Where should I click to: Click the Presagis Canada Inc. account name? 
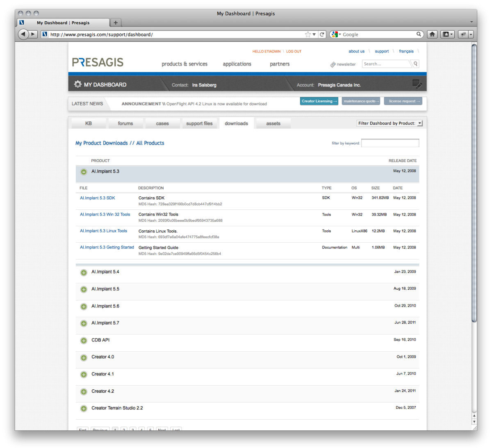point(339,85)
